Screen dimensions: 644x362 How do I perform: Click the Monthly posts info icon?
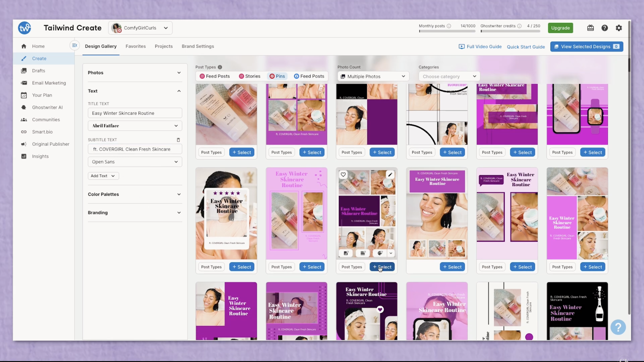click(x=449, y=26)
